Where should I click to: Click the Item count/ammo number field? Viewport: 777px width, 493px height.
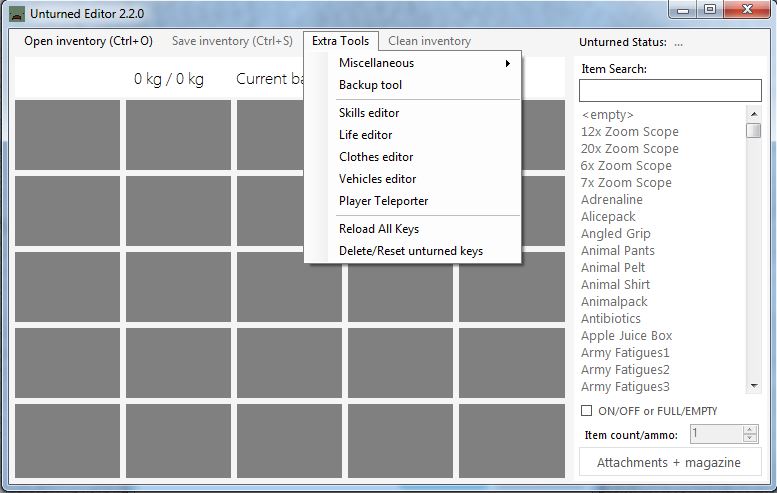tap(716, 434)
